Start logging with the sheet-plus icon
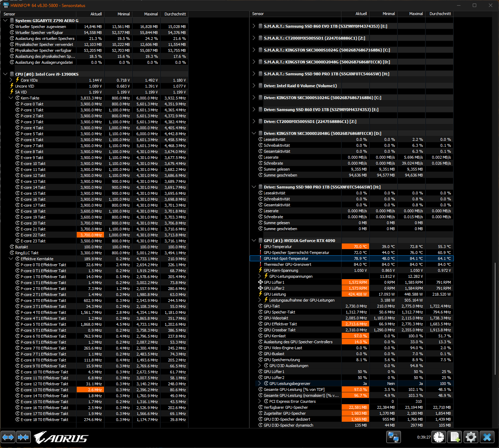This screenshot has width=499, height=448. coord(455,437)
